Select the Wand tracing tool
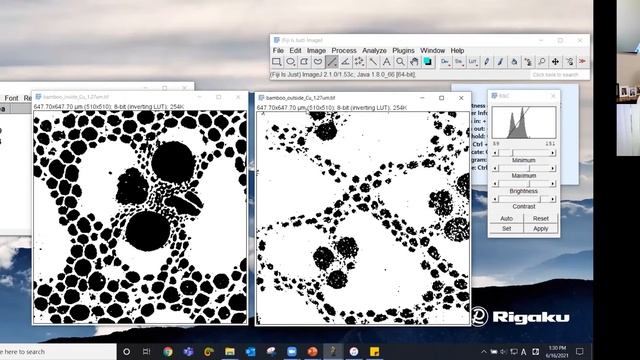640x360 pixels. 373,62
